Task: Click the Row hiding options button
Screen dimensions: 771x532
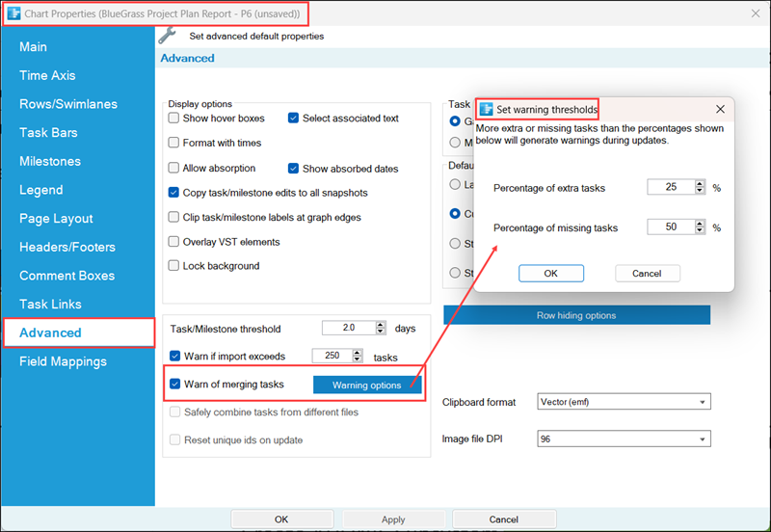Action: click(576, 315)
